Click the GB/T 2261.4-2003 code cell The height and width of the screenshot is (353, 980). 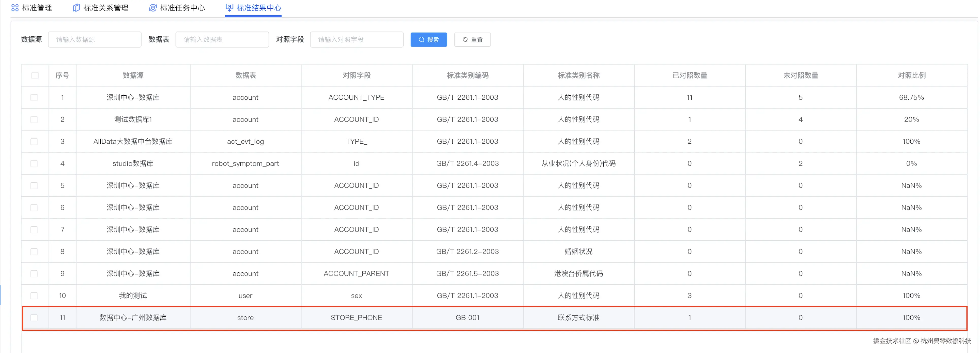(x=468, y=164)
